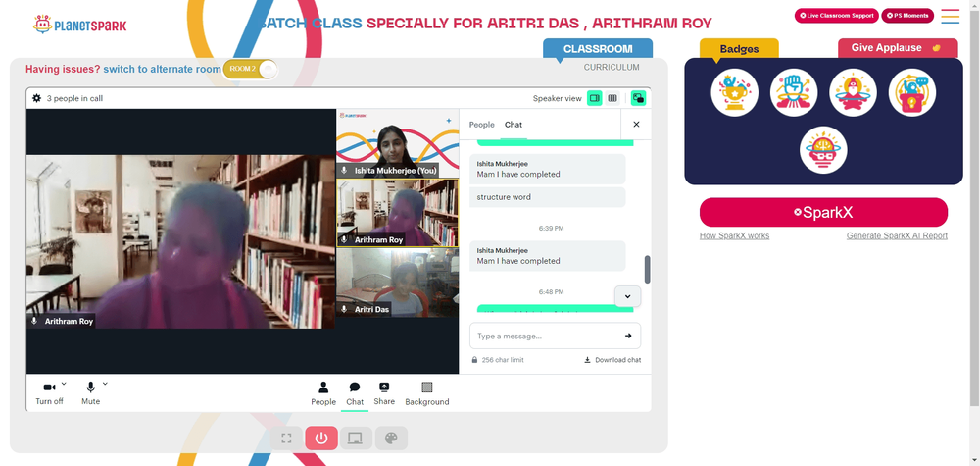Select the podium speaker badge
The image size is (980, 466).
click(x=911, y=92)
